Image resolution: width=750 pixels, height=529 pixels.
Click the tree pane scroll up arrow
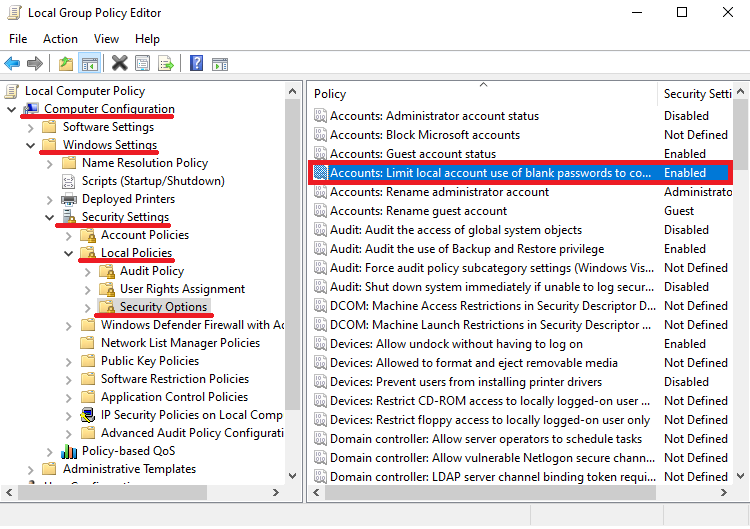pyautogui.click(x=292, y=91)
